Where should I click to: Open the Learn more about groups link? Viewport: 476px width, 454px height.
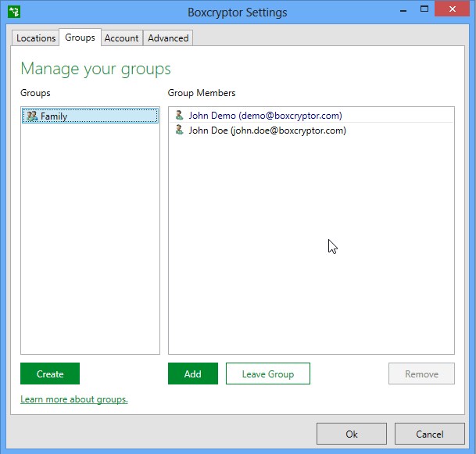[74, 399]
